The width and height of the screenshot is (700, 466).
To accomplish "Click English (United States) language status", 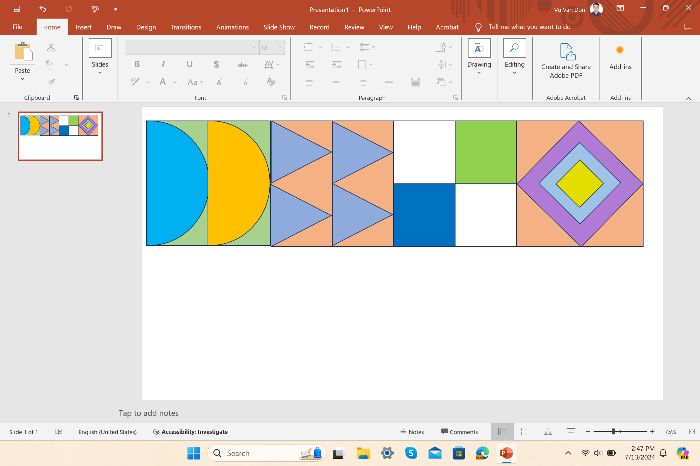I will point(107,432).
